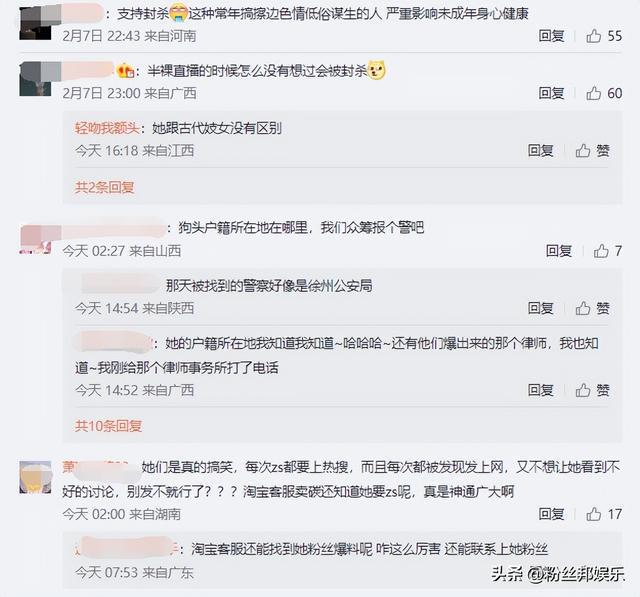Expand 共2条回复 thread
The height and width of the screenshot is (597, 640).
104,187
